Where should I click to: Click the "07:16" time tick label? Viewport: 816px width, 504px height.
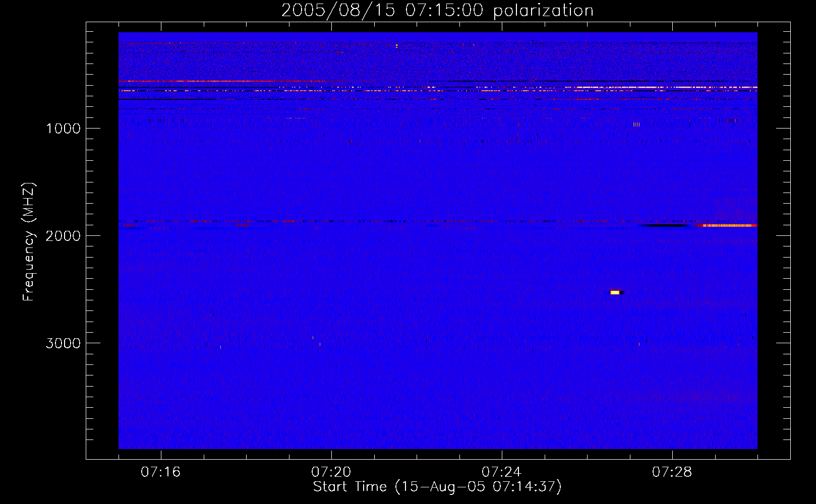pyautogui.click(x=160, y=472)
